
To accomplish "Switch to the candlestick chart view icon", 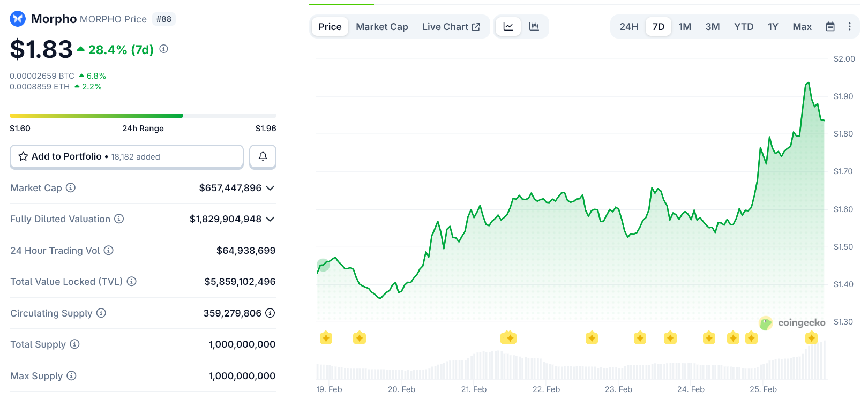I will tap(534, 27).
